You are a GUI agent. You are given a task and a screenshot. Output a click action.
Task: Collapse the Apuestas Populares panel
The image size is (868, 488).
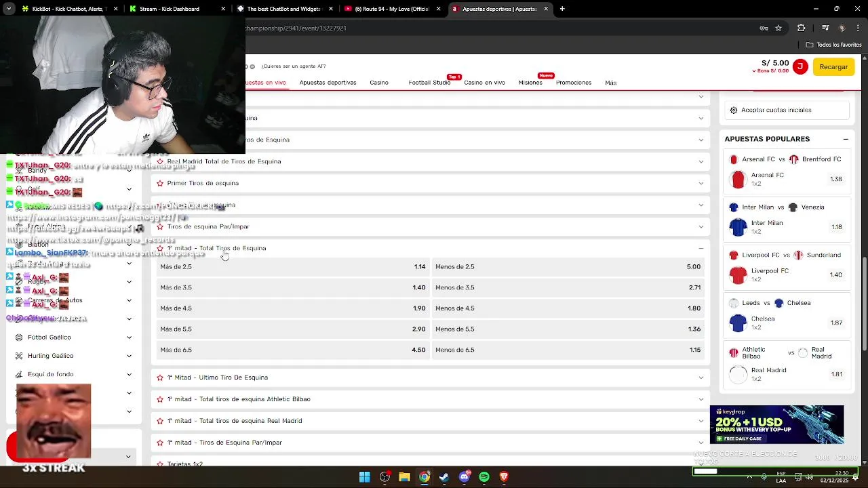tap(846, 139)
